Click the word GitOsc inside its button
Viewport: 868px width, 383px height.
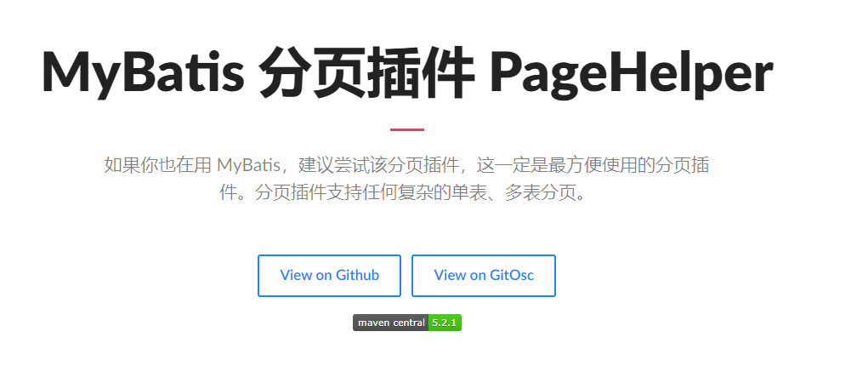click(x=512, y=276)
